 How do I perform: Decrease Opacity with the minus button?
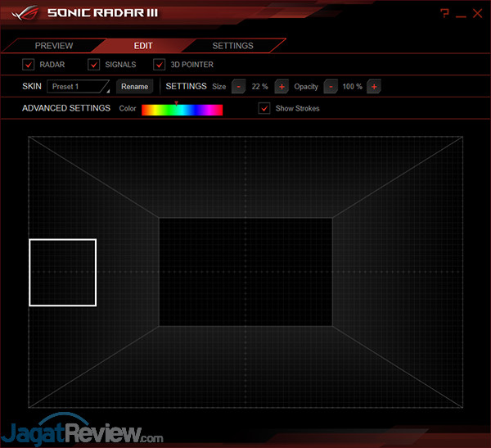click(331, 87)
